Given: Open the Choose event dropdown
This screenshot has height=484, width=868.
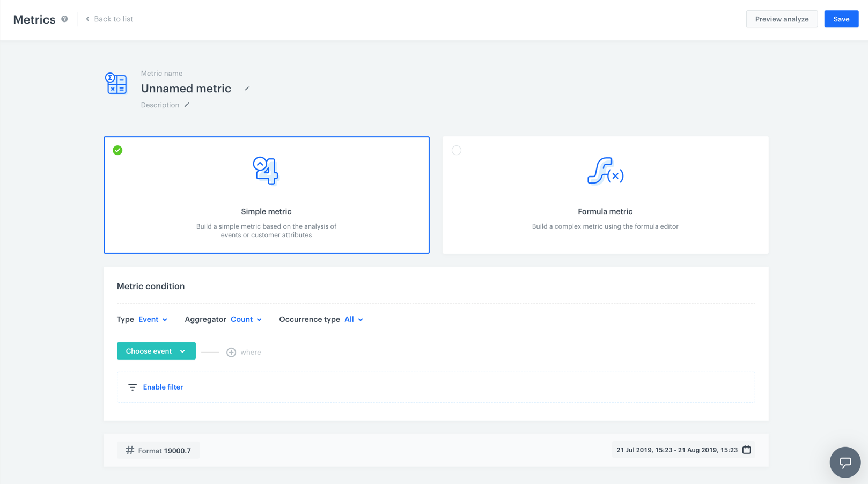Looking at the screenshot, I should point(156,351).
